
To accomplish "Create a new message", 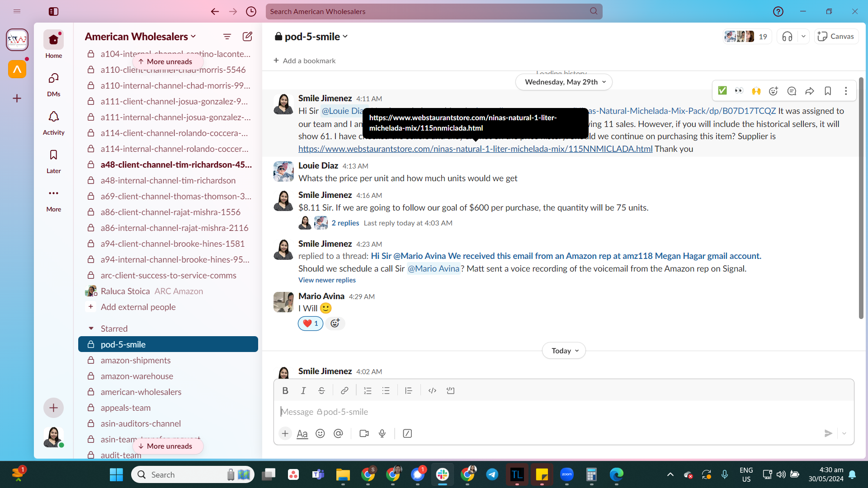I will coord(247,37).
